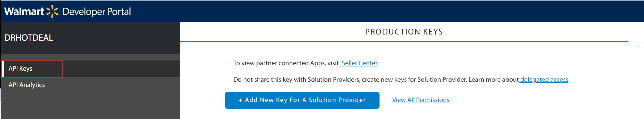
Task: Click empty sidebar area below API Analytics
Action: point(90,105)
